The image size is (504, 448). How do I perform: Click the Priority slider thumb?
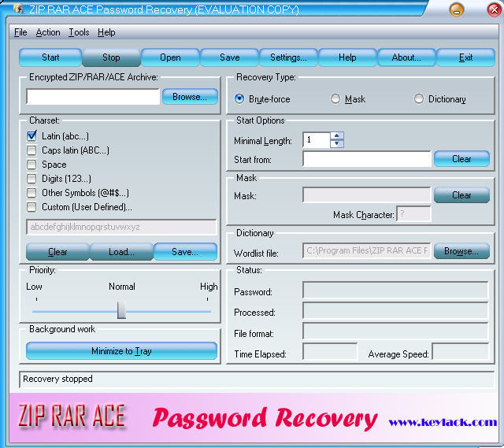(121, 310)
